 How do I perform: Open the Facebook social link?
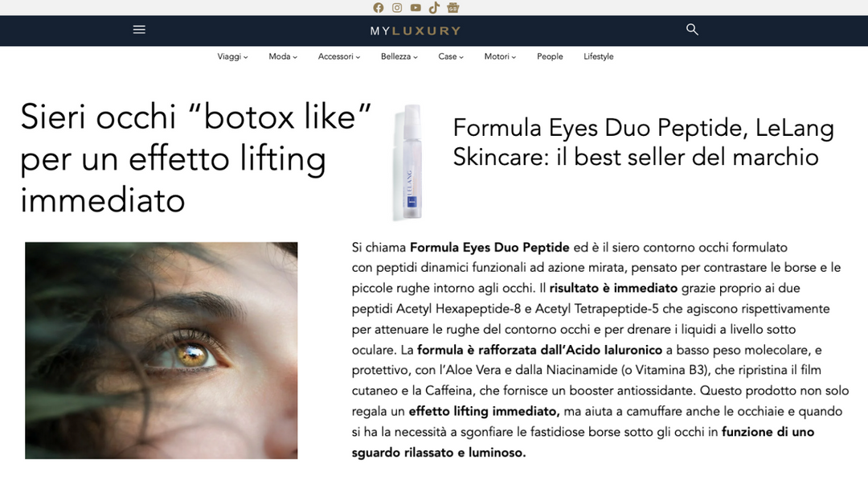pyautogui.click(x=378, y=8)
